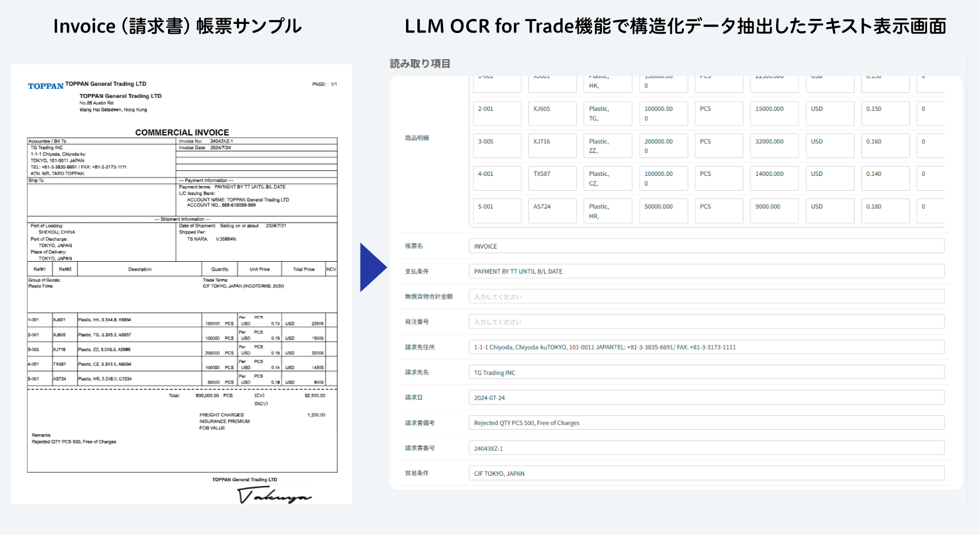The height and width of the screenshot is (535, 980).
Task: Click the 請求日 field with 2024-07-24
Action: click(706, 397)
